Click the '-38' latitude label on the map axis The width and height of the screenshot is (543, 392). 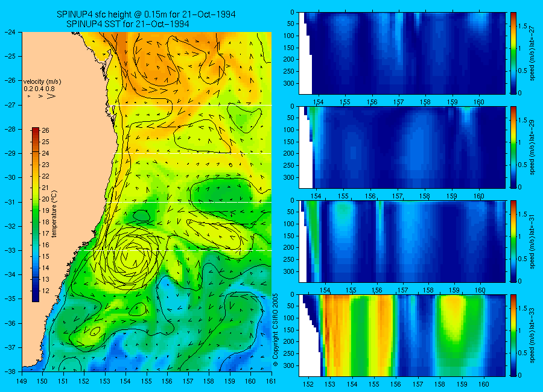click(x=10, y=371)
